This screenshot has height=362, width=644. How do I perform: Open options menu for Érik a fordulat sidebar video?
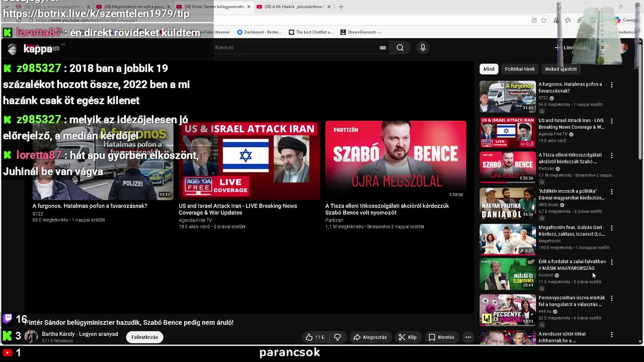(x=612, y=262)
